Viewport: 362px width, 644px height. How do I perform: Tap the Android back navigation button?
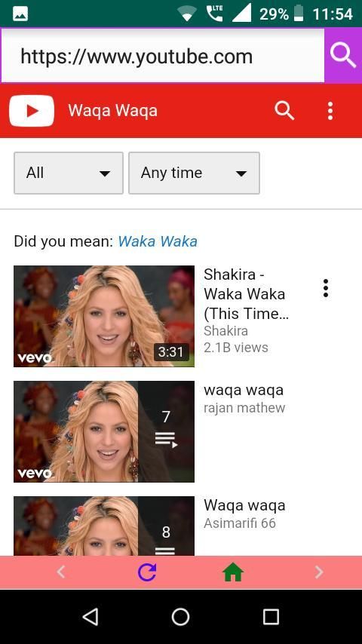[x=90, y=617]
